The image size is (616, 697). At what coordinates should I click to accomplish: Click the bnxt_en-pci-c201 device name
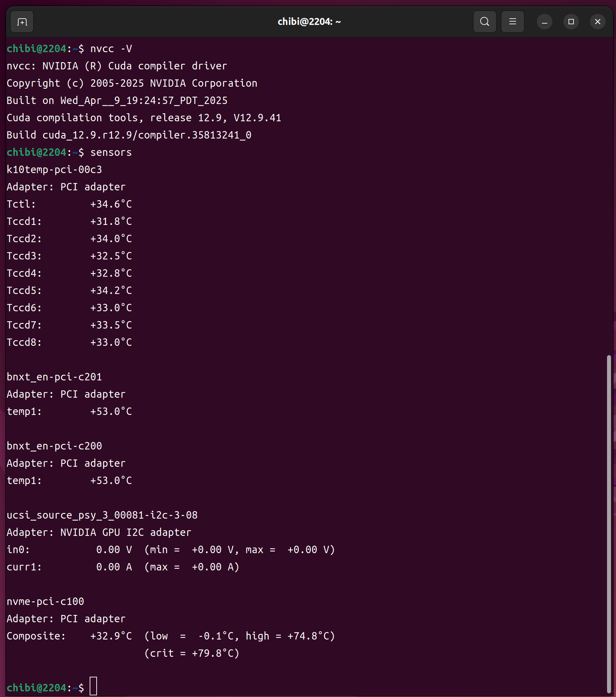click(x=54, y=377)
